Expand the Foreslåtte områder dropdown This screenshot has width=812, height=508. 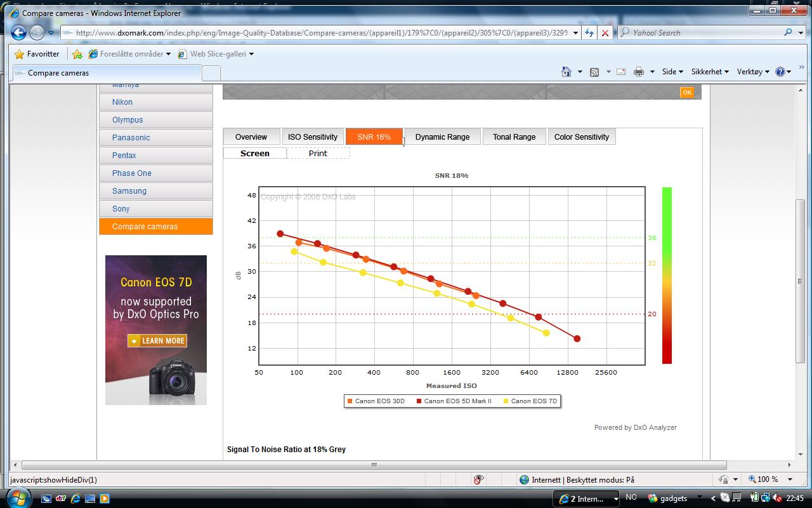click(x=168, y=54)
